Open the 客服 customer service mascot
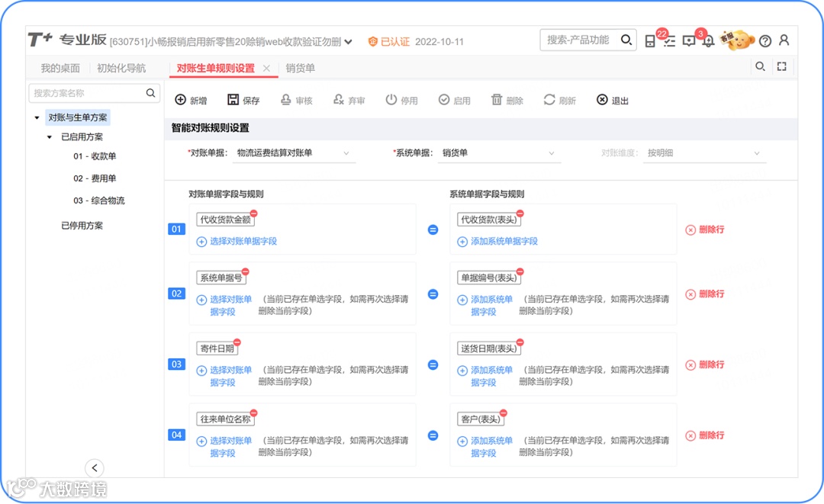This screenshot has height=504, width=824. pyautogui.click(x=737, y=40)
